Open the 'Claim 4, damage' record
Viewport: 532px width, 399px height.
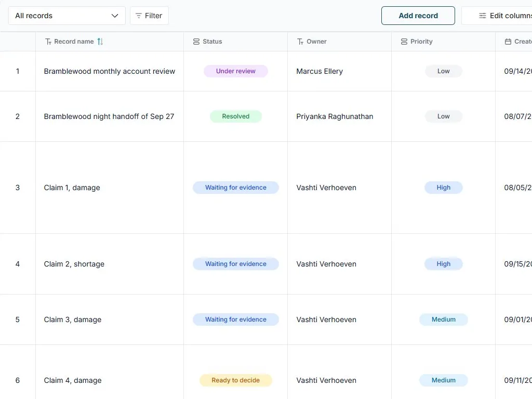pos(73,380)
